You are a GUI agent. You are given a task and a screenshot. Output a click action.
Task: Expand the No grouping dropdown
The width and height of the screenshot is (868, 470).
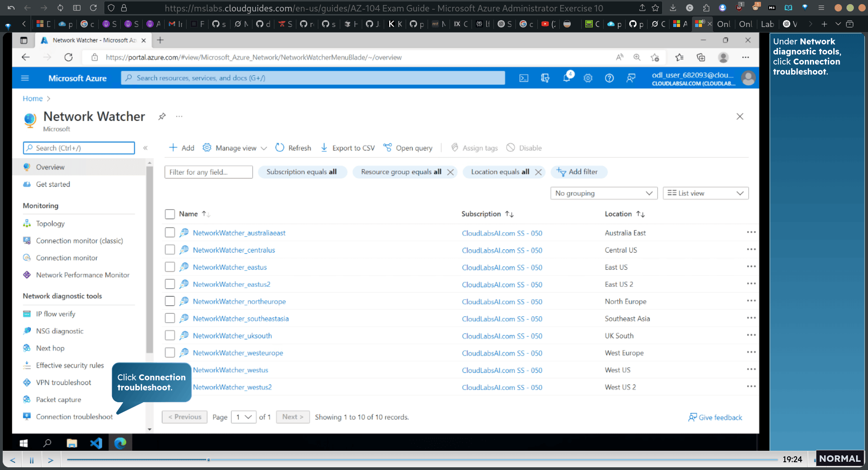[604, 193]
